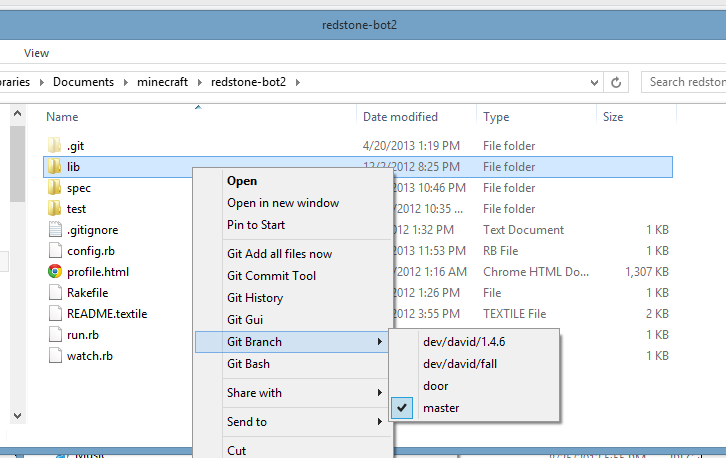
Task: Select the config.rb file name
Action: coord(91,251)
